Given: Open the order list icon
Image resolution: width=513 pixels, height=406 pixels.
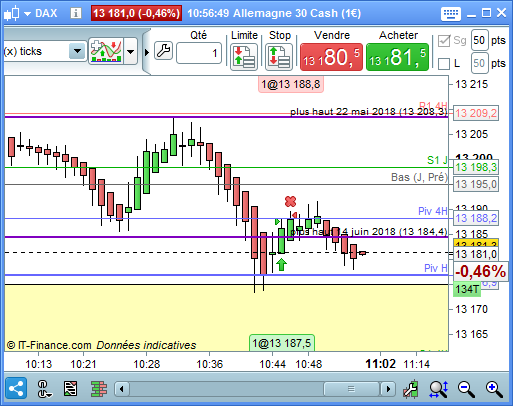Looking at the screenshot, I should pyautogui.click(x=70, y=389).
